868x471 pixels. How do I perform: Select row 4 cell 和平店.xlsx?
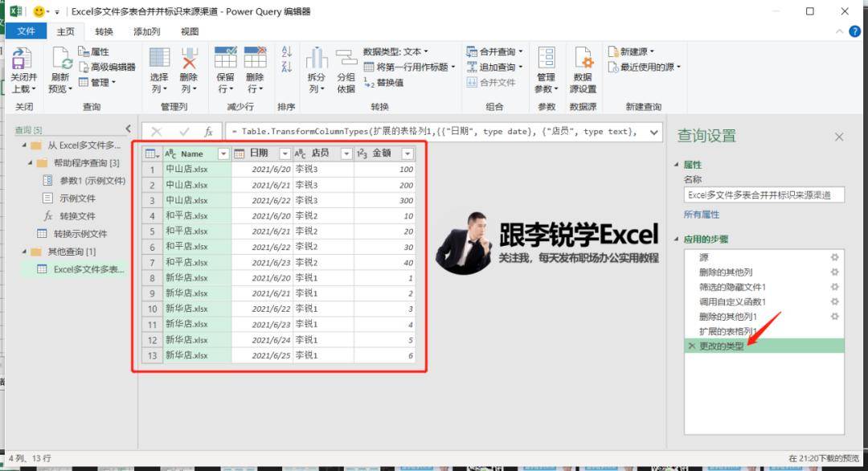[197, 216]
